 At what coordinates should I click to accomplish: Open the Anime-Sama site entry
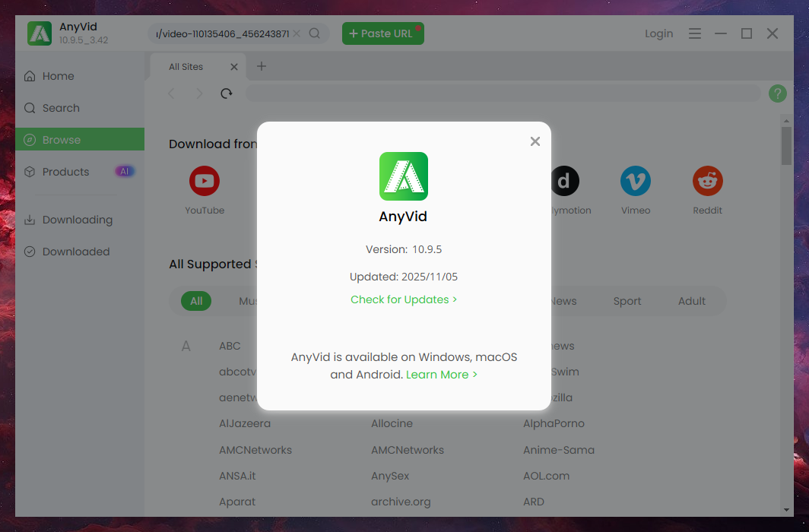(559, 450)
